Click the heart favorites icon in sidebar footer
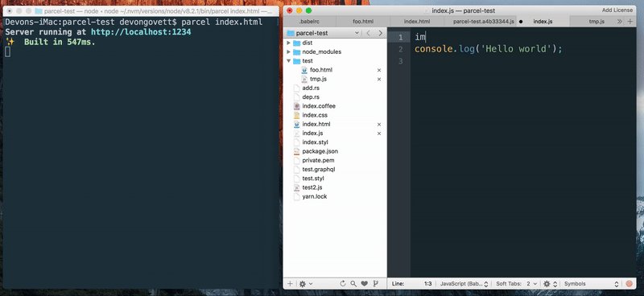 click(365, 284)
